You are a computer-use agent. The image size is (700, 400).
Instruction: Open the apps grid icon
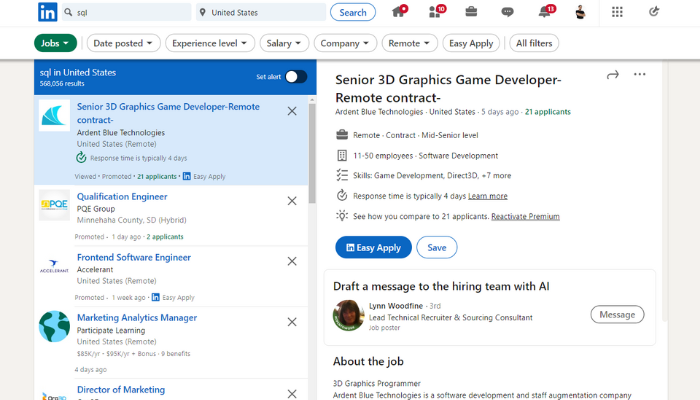coord(617,12)
